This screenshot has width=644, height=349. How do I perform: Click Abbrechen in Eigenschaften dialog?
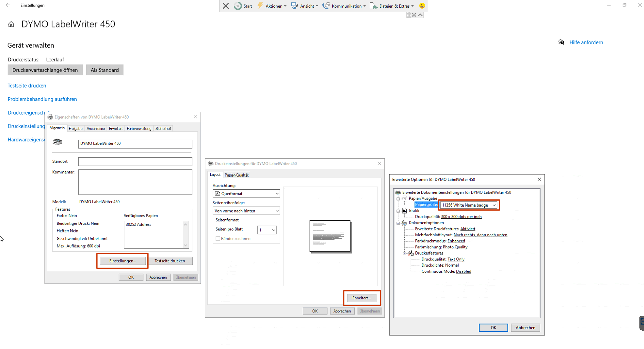[x=158, y=277]
